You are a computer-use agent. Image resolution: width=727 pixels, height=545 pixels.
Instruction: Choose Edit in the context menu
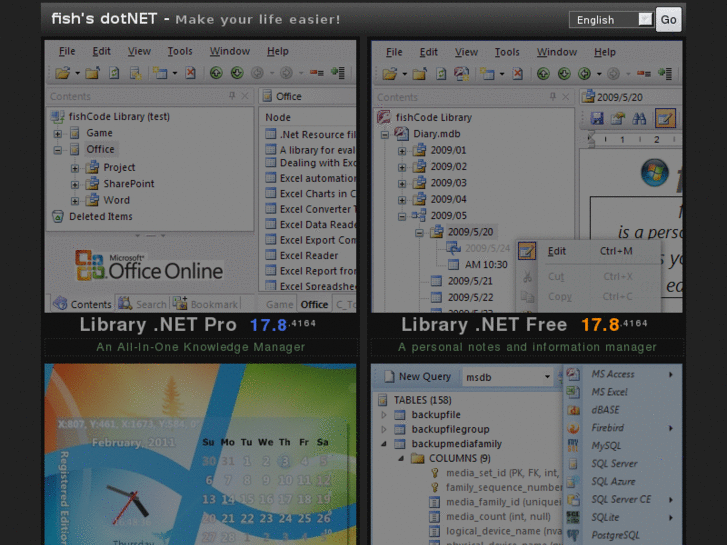(x=588, y=251)
